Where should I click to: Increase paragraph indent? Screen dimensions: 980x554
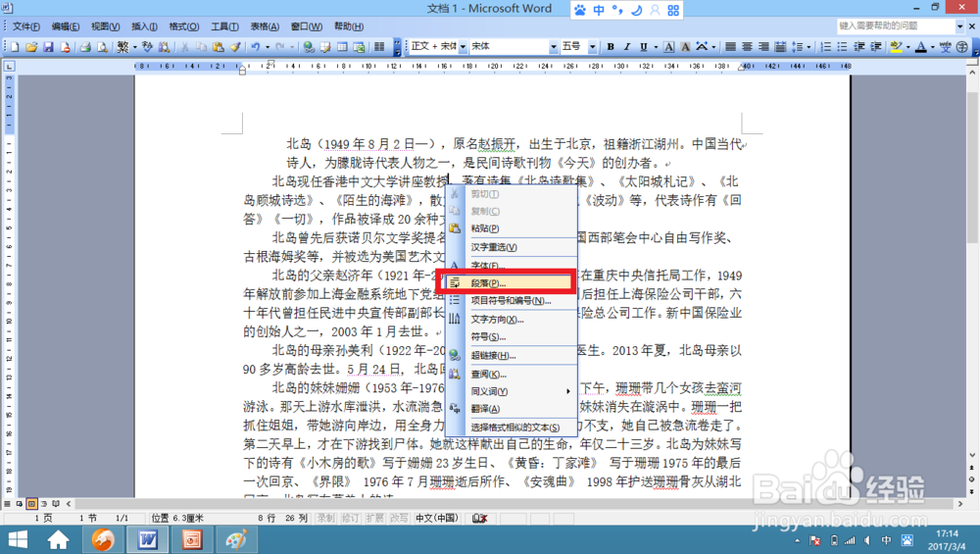tap(876, 47)
